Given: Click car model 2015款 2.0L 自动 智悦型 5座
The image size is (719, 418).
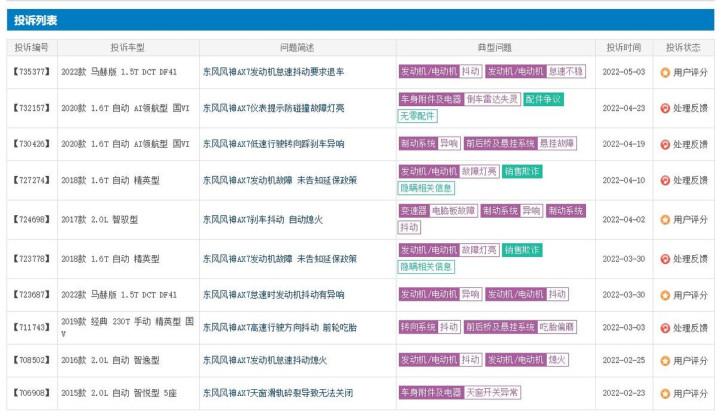Looking at the screenshot, I should click(119, 393).
